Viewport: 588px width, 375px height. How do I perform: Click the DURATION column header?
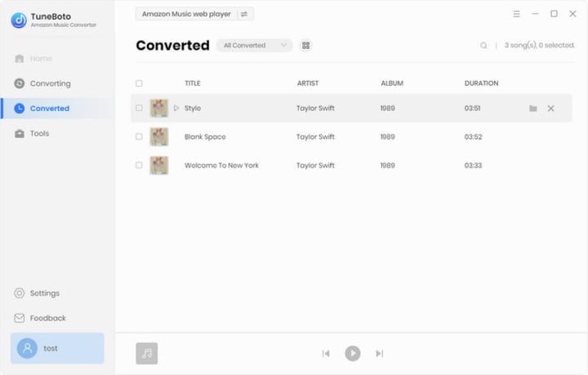pyautogui.click(x=482, y=83)
